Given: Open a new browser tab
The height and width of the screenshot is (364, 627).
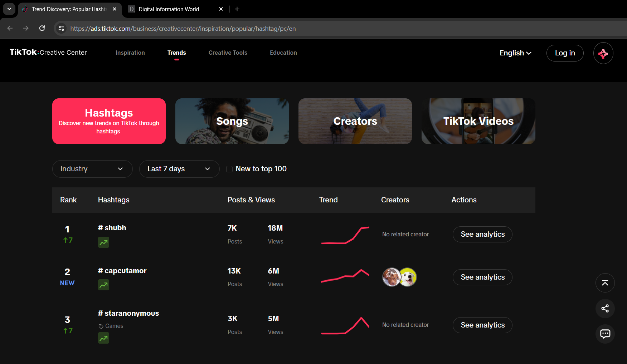Looking at the screenshot, I should (237, 9).
